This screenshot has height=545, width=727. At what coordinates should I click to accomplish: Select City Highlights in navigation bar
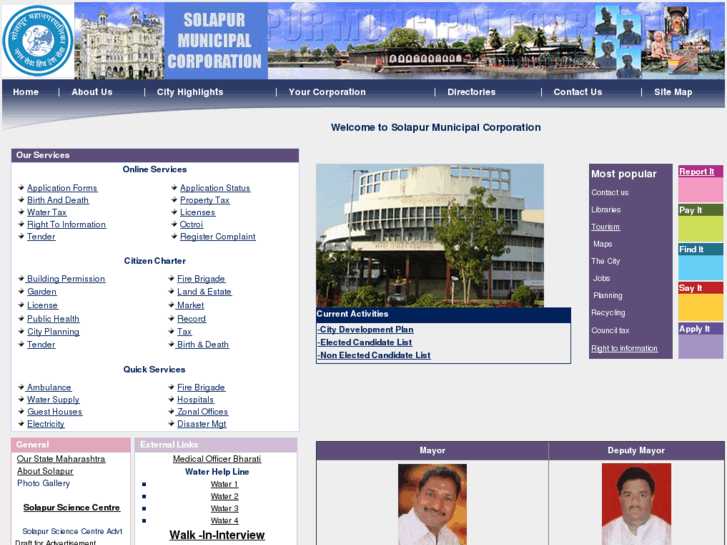190,92
